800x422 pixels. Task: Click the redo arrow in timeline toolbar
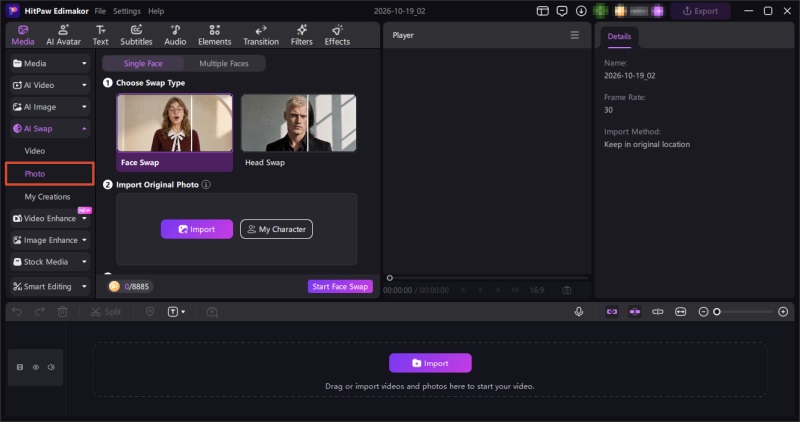40,311
